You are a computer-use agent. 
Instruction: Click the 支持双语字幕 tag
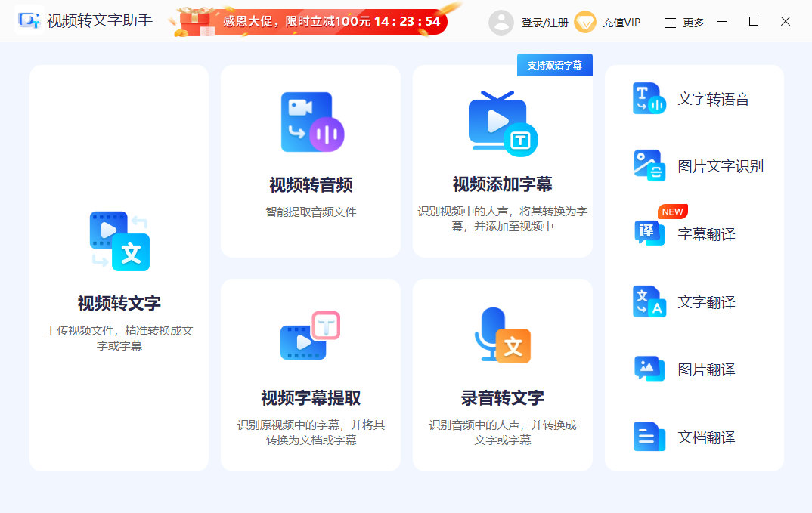tap(554, 65)
